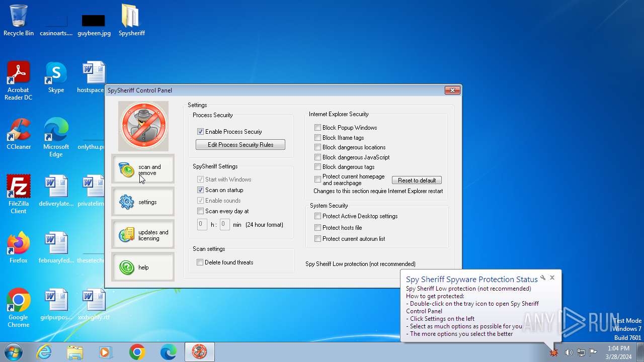Enable Block dangerous locations
This screenshot has width=644, height=362.
[x=317, y=147]
